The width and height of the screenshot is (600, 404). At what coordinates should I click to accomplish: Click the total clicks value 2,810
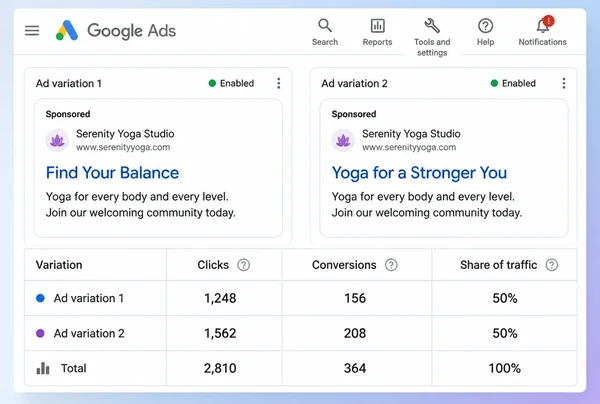(x=220, y=368)
